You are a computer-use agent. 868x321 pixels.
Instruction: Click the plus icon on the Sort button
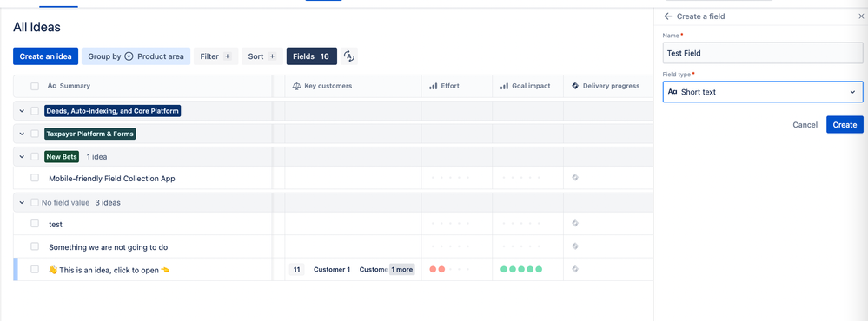click(272, 56)
